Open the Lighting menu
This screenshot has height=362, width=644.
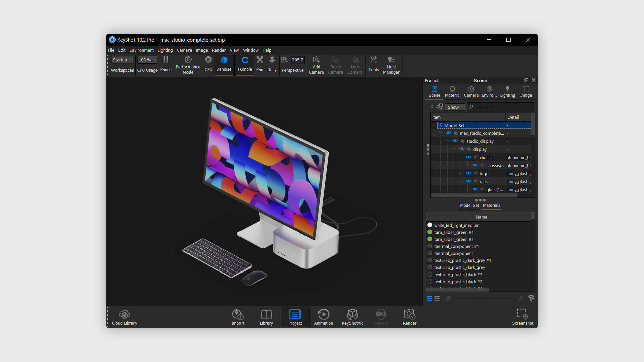165,50
